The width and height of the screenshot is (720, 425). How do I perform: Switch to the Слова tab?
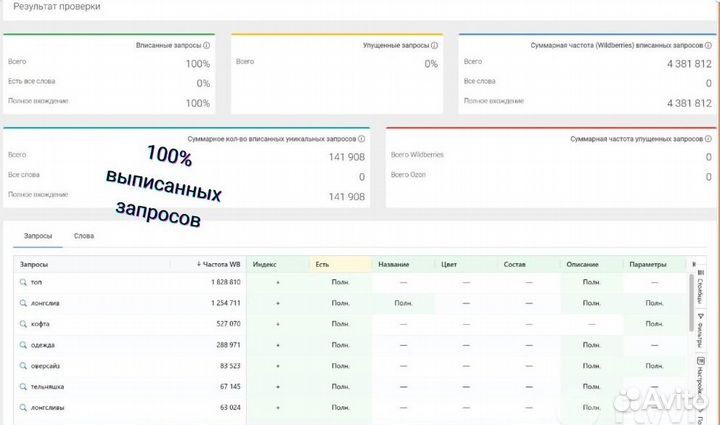pyautogui.click(x=84, y=236)
